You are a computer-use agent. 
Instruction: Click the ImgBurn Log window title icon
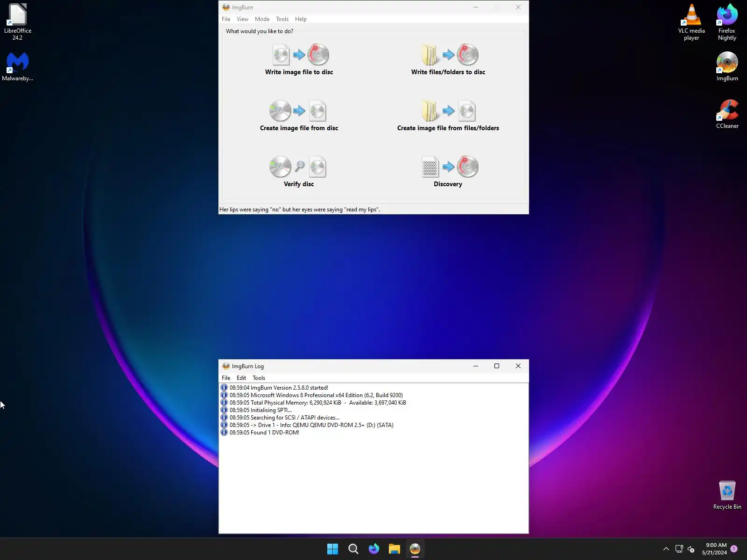coord(226,366)
